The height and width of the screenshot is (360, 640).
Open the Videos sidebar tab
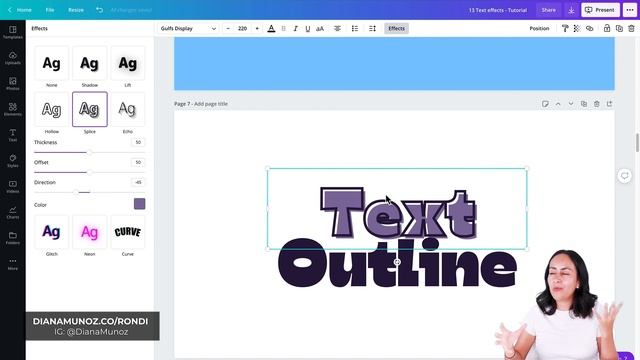(x=13, y=187)
